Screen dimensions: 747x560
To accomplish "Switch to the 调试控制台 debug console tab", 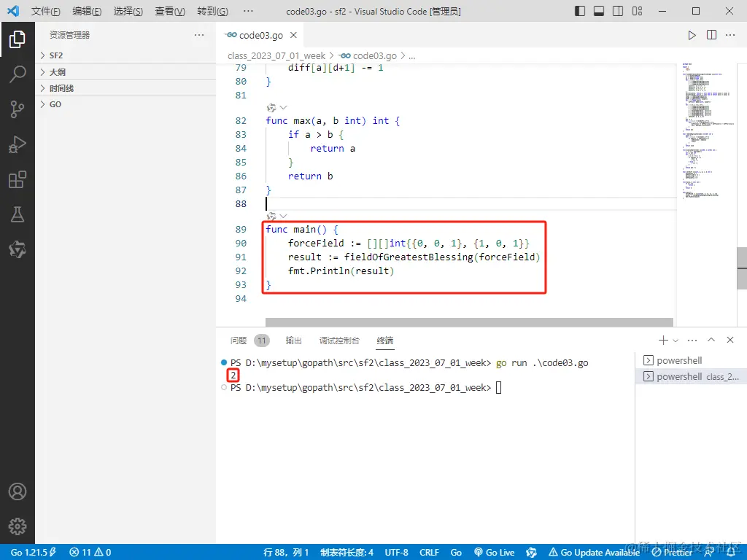I will tap(339, 341).
